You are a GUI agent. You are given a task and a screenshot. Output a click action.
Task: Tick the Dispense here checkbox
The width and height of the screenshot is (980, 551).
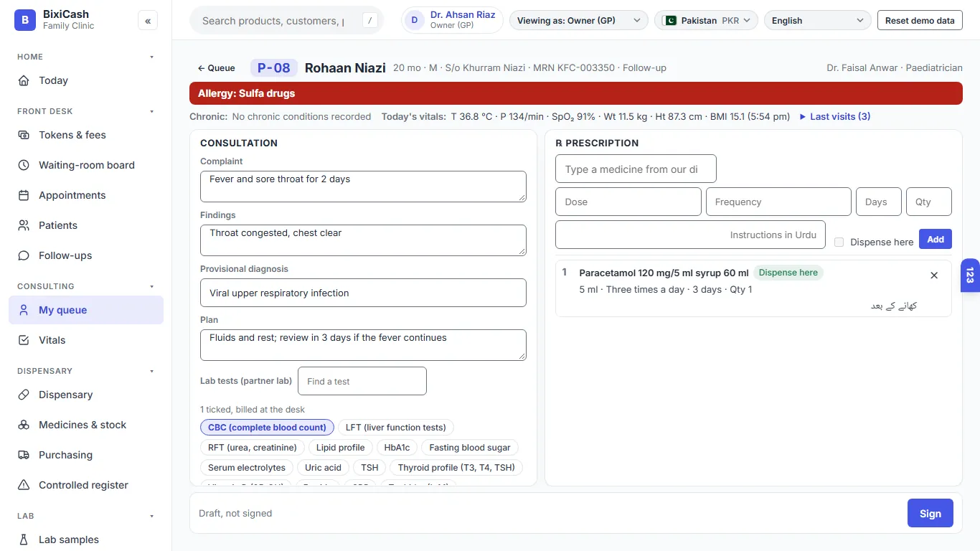click(839, 242)
